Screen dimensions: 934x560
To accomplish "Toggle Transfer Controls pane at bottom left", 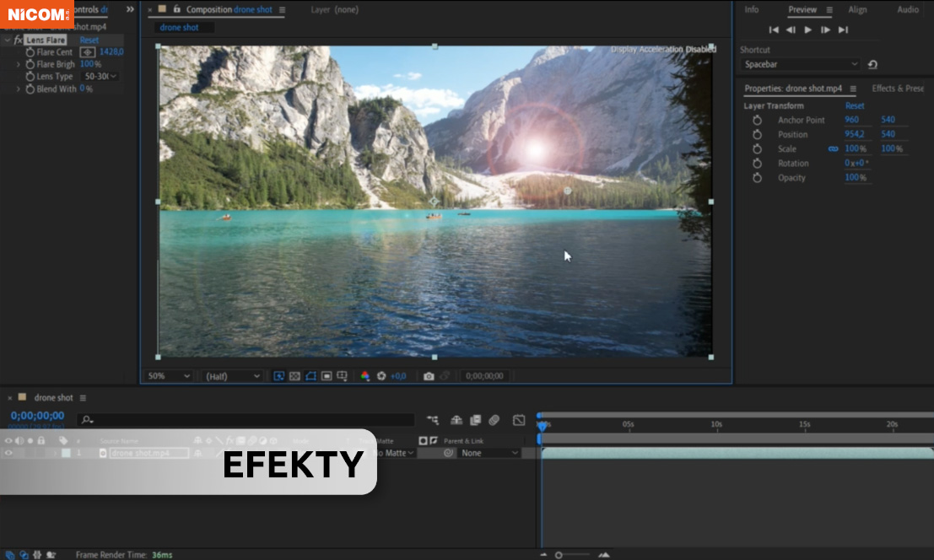I will (x=24, y=555).
